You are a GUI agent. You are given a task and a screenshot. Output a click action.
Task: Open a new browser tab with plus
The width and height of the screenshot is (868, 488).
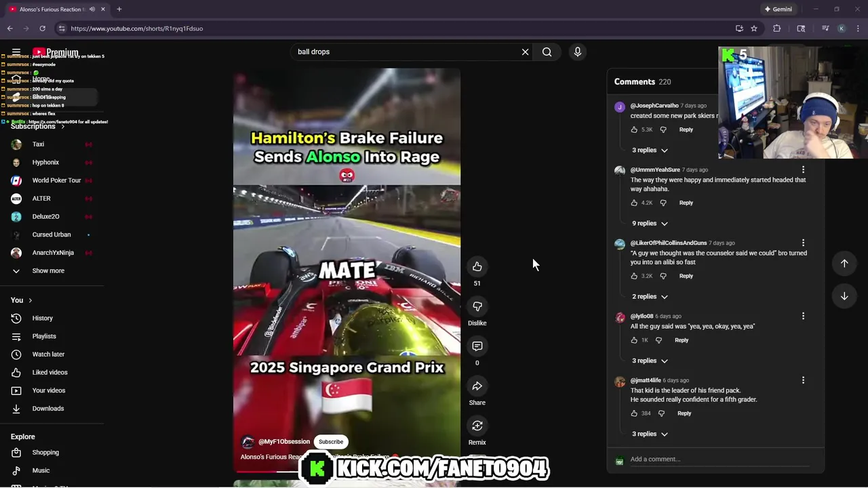[x=119, y=9]
